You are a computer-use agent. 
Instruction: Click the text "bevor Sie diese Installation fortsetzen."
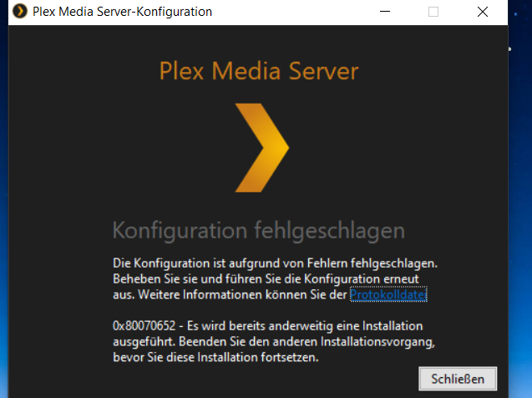coord(215,357)
